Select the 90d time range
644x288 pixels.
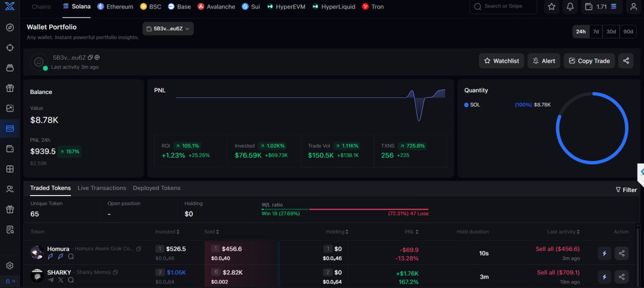pyautogui.click(x=628, y=32)
